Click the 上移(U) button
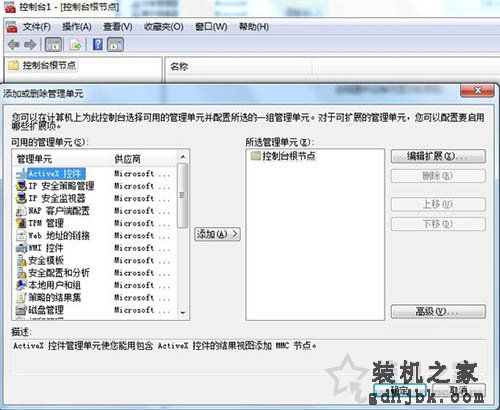The height and width of the screenshot is (410, 500). click(438, 204)
